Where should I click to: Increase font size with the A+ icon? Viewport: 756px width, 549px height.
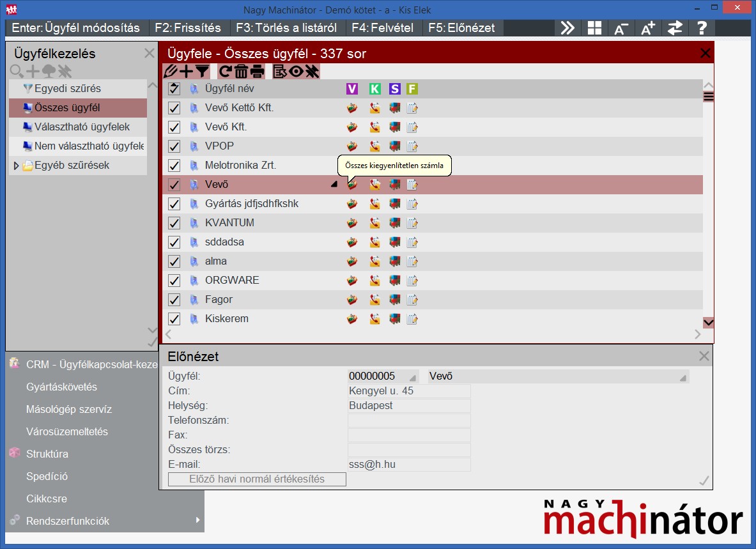click(648, 28)
